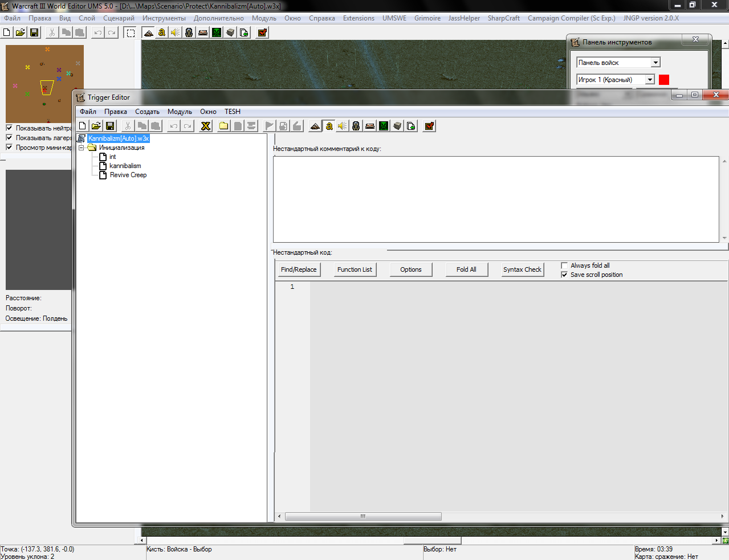Open Import Manager in main World Editor toolbar
Image resolution: width=729 pixels, height=560 pixels.
(x=244, y=32)
